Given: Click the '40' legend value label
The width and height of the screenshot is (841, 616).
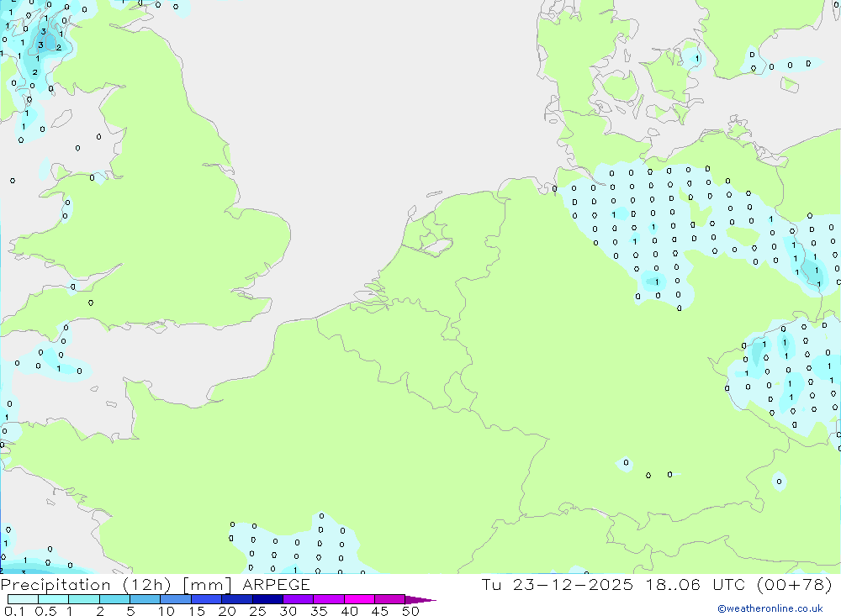Looking at the screenshot, I should (349, 611).
